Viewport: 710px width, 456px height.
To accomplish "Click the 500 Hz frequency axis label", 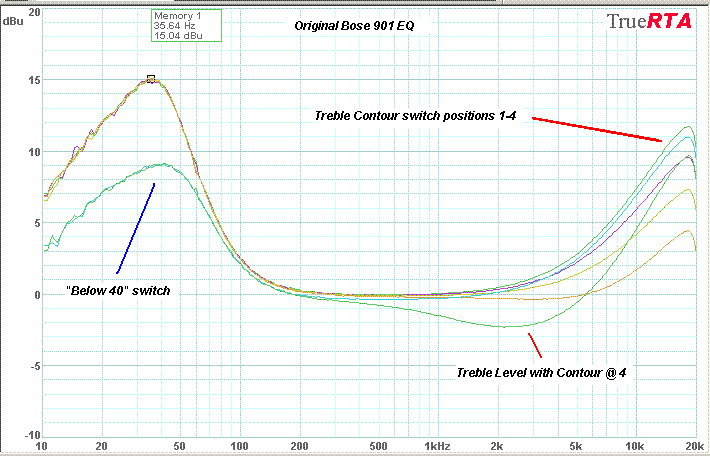I will [378, 446].
